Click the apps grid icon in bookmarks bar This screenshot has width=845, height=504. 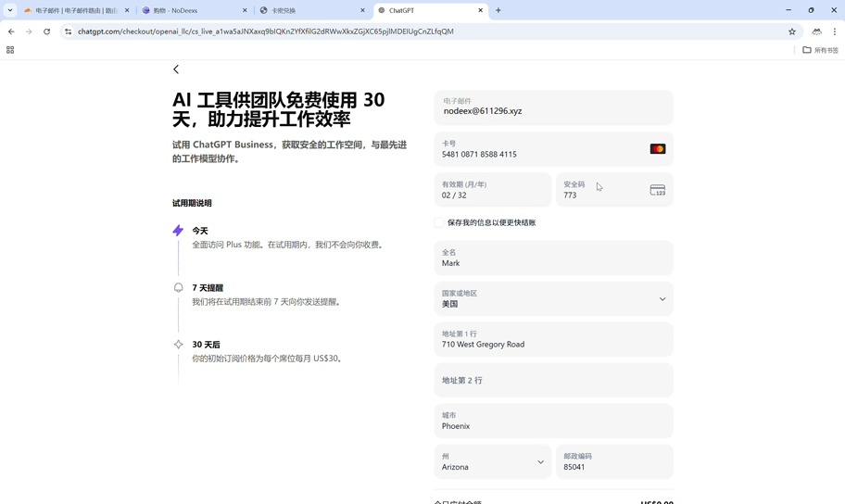click(10, 50)
